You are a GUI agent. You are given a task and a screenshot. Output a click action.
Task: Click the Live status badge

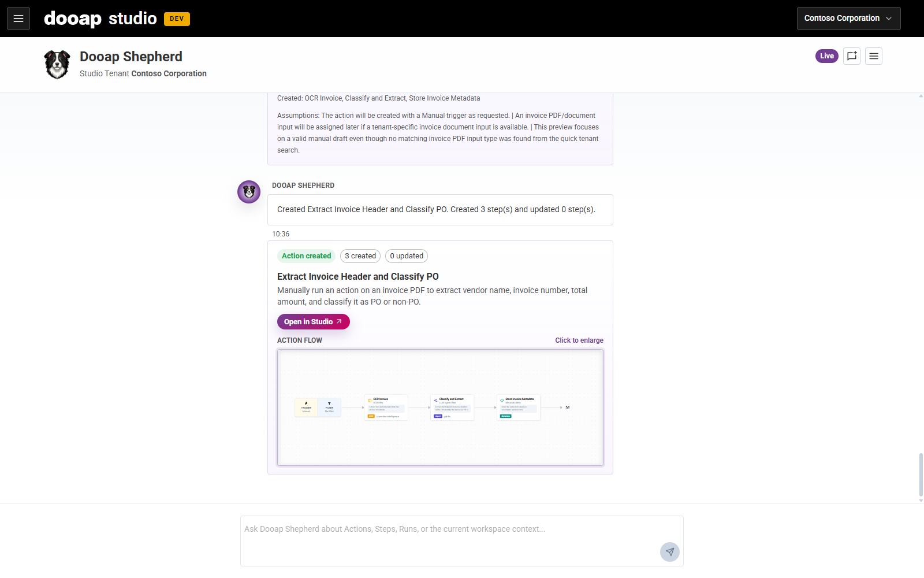click(827, 56)
